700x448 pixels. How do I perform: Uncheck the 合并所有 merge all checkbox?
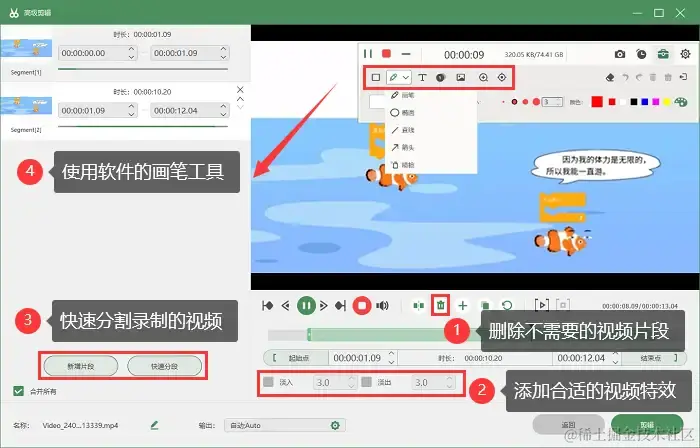[x=18, y=391]
